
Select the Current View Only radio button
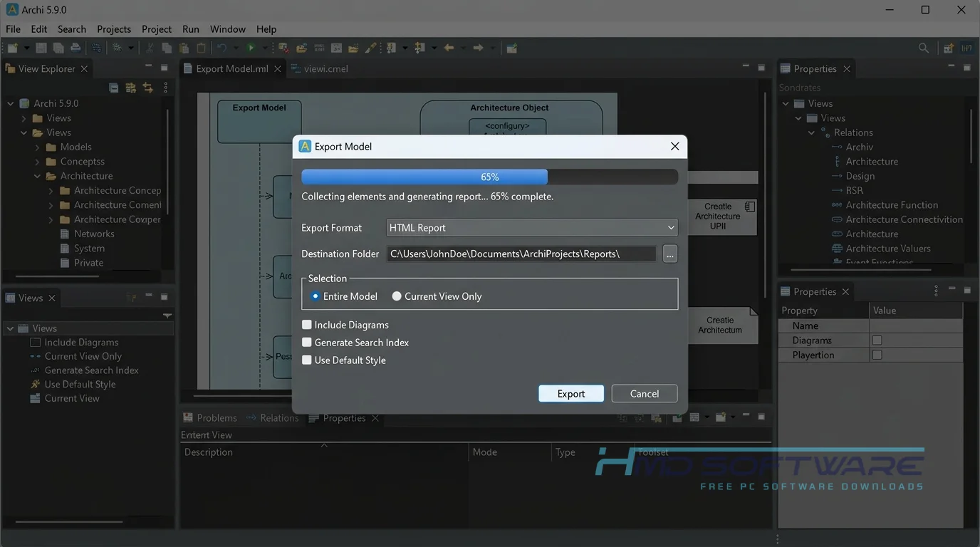(397, 296)
